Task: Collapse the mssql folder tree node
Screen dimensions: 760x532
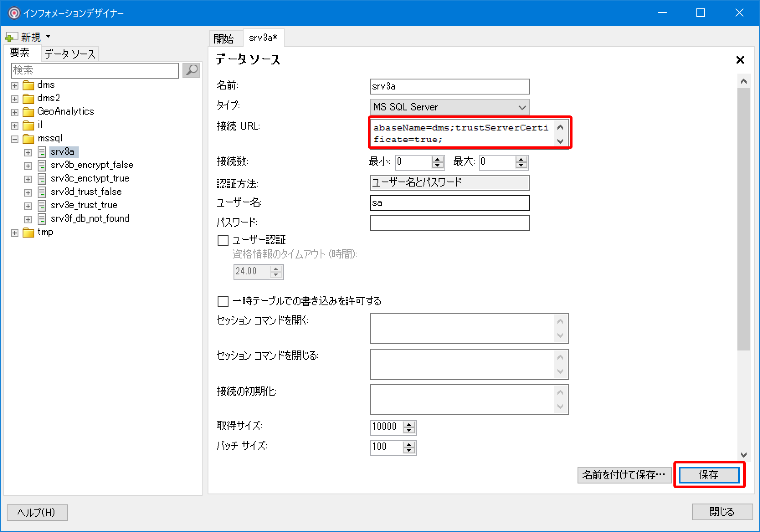Action: (x=15, y=139)
